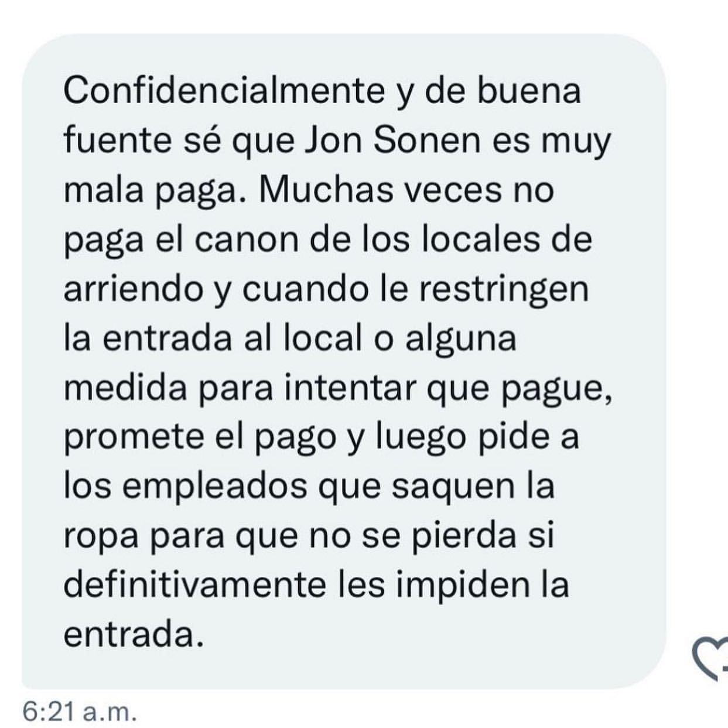728x728 pixels.
Task: Select the 6:21 a.m. timestamp
Action: (80, 712)
